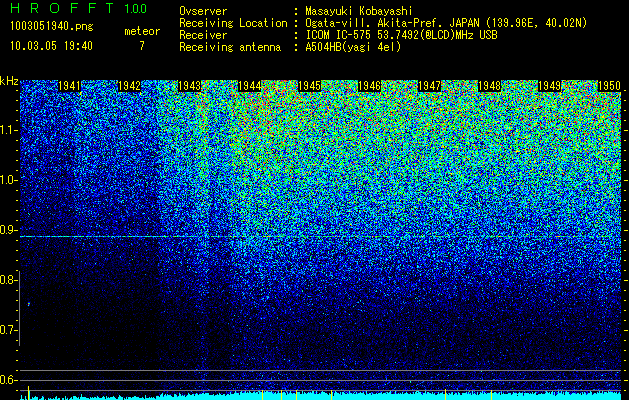
Task: Click the 1941 time marker
Action: pyautogui.click(x=69, y=86)
